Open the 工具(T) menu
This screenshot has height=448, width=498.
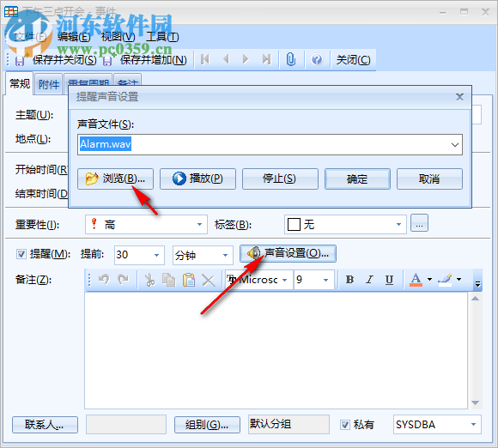pos(162,37)
